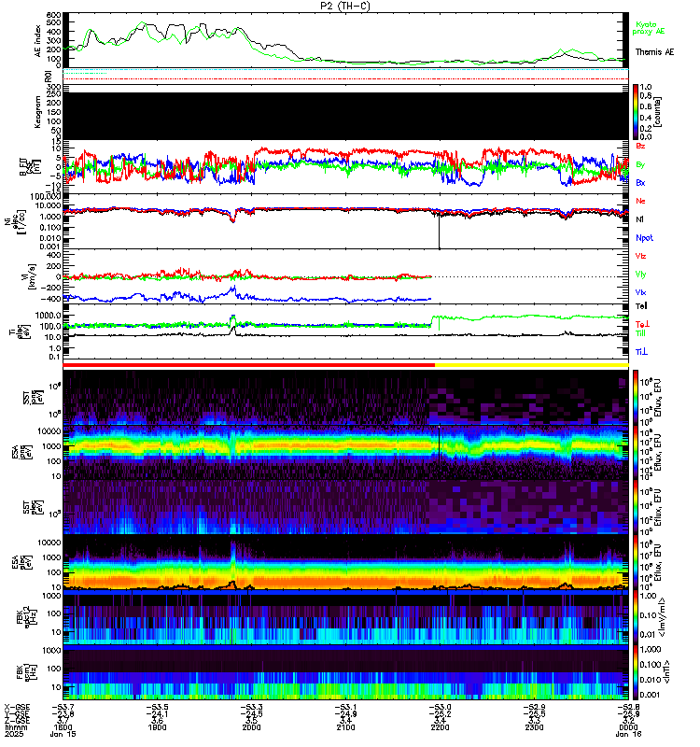This screenshot has width=700, height=747.
Task: Click the 2300 time axis label
Action: (x=534, y=727)
